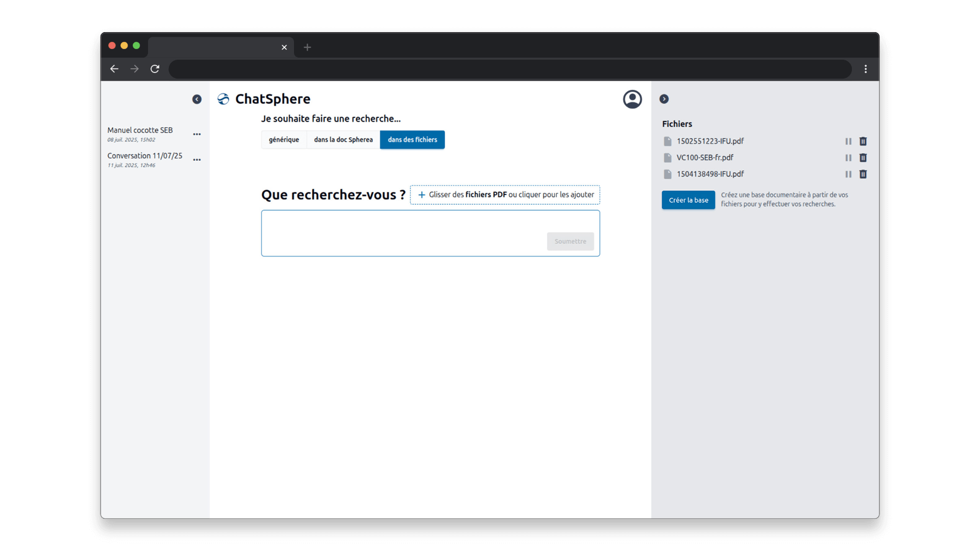Collapse the right Fichiers panel

tap(664, 99)
